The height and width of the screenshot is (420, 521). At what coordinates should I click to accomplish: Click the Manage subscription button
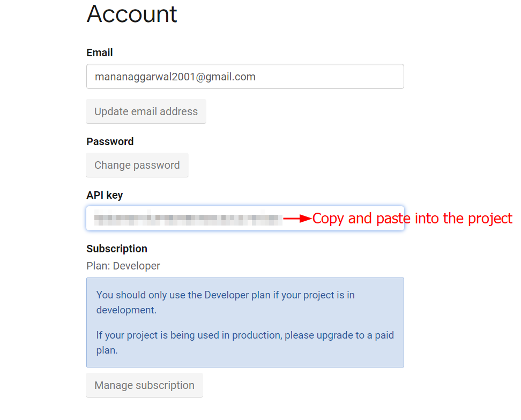[x=144, y=385]
